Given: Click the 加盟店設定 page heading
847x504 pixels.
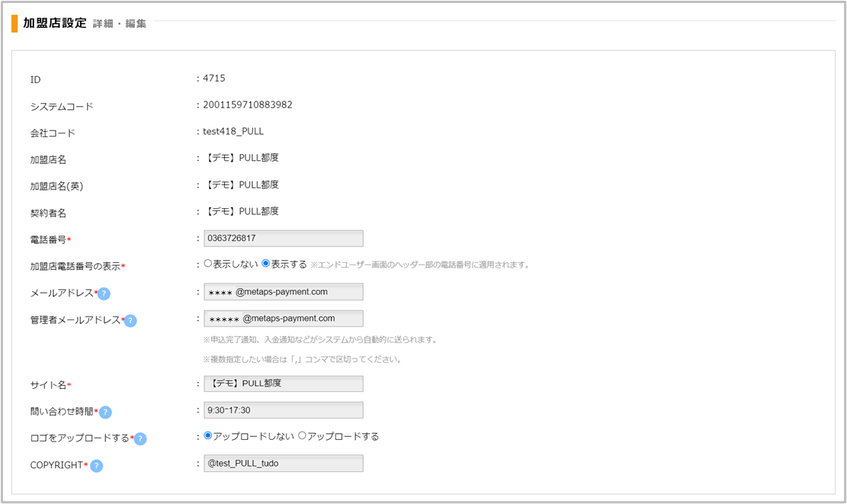Looking at the screenshot, I should pos(55,23).
